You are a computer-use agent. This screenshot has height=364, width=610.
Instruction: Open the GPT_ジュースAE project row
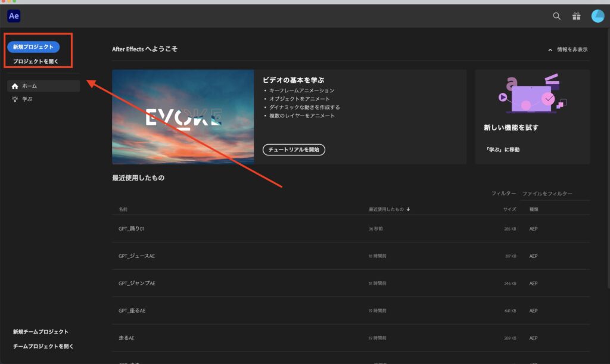(x=351, y=256)
